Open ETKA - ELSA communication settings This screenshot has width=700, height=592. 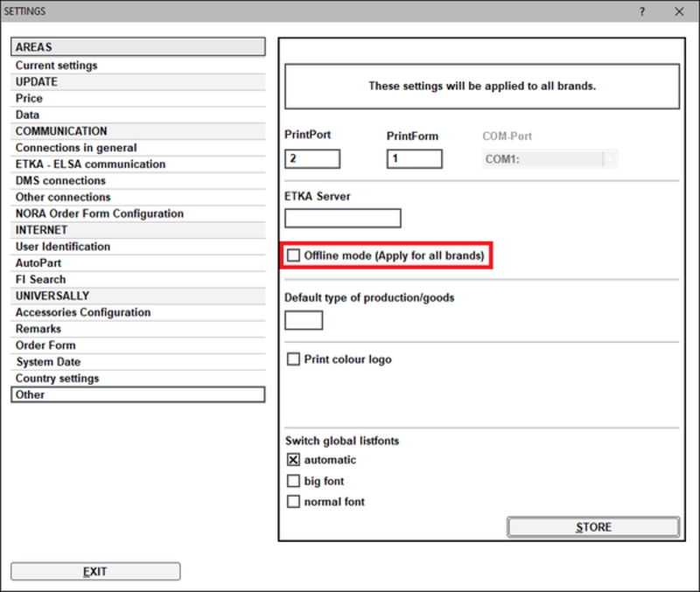point(90,164)
